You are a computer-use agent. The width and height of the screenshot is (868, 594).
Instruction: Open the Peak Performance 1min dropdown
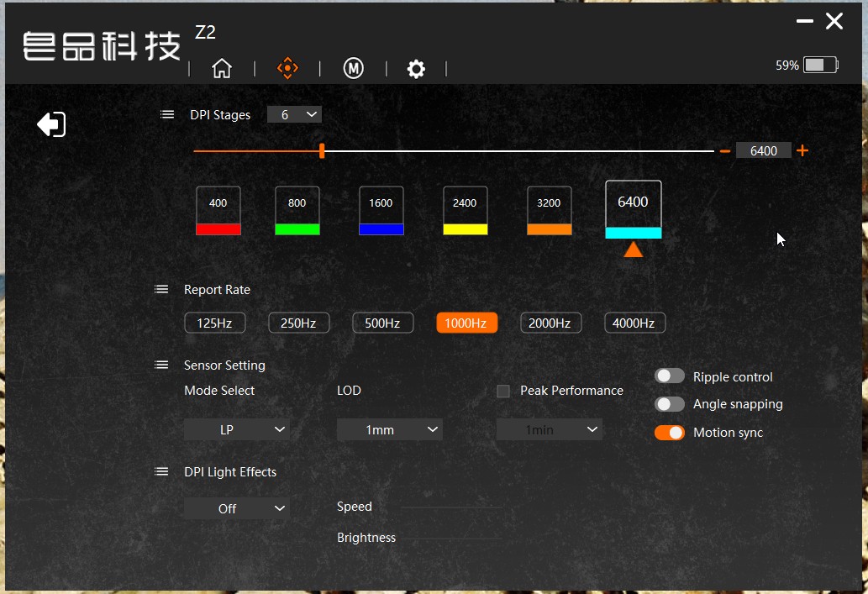[x=550, y=429]
